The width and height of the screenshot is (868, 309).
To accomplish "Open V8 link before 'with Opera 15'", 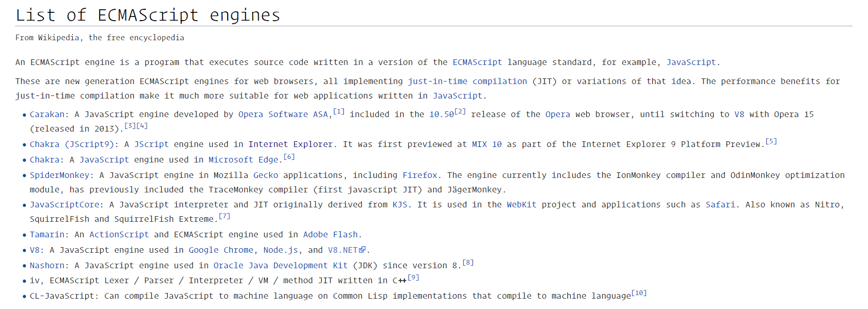I will pyautogui.click(x=739, y=115).
